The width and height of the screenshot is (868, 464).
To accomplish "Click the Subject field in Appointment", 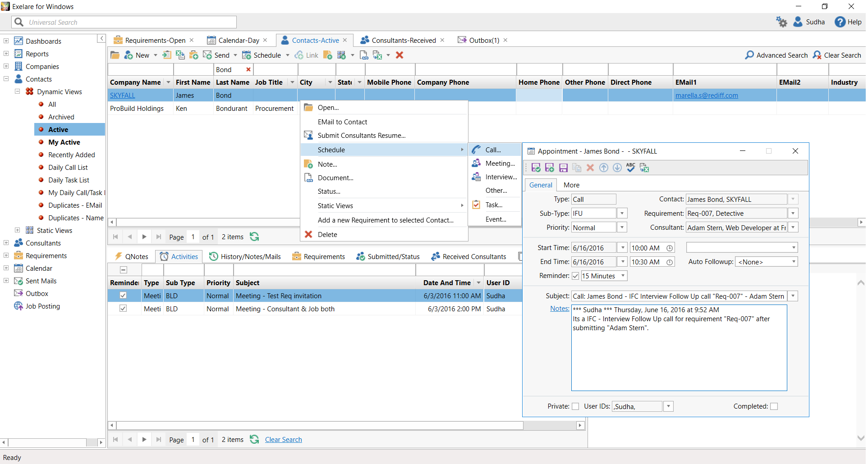I will coord(680,296).
